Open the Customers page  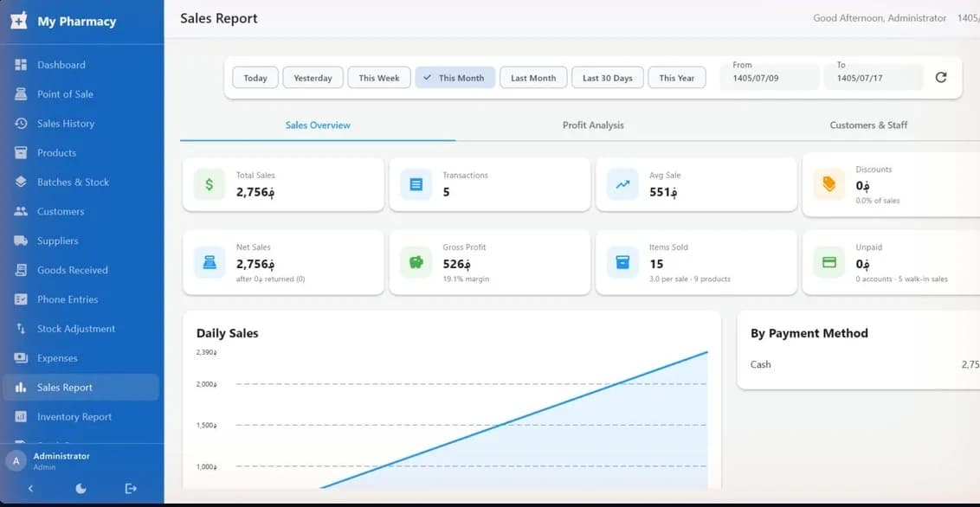click(x=81, y=212)
